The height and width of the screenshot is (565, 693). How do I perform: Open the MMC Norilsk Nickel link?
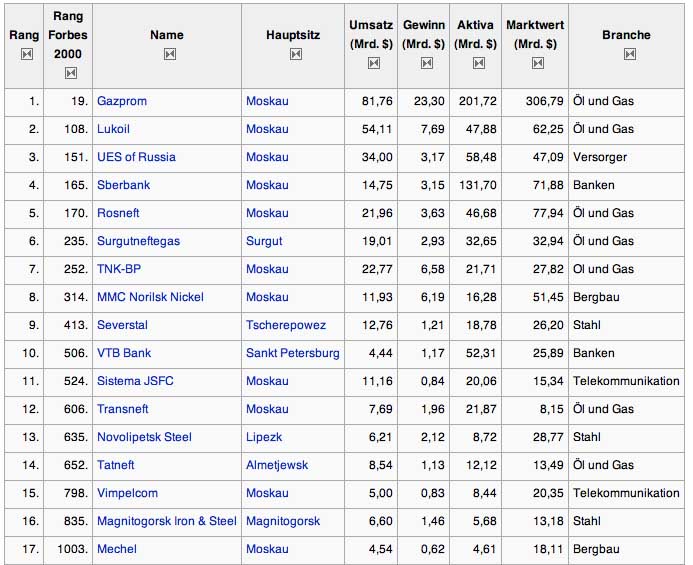coord(150,297)
